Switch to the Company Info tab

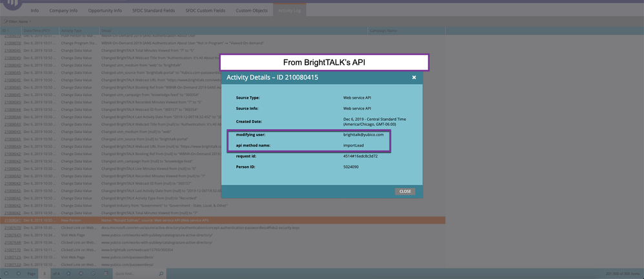tap(63, 10)
